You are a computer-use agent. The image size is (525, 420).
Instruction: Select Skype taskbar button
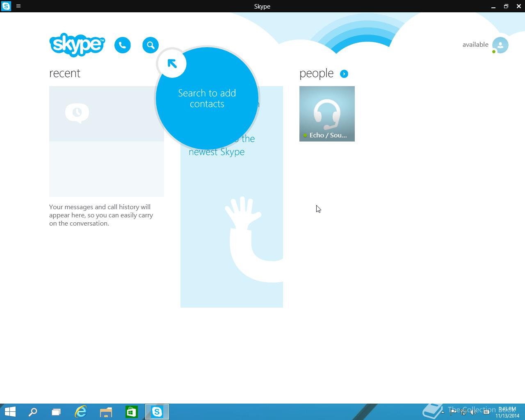(157, 412)
